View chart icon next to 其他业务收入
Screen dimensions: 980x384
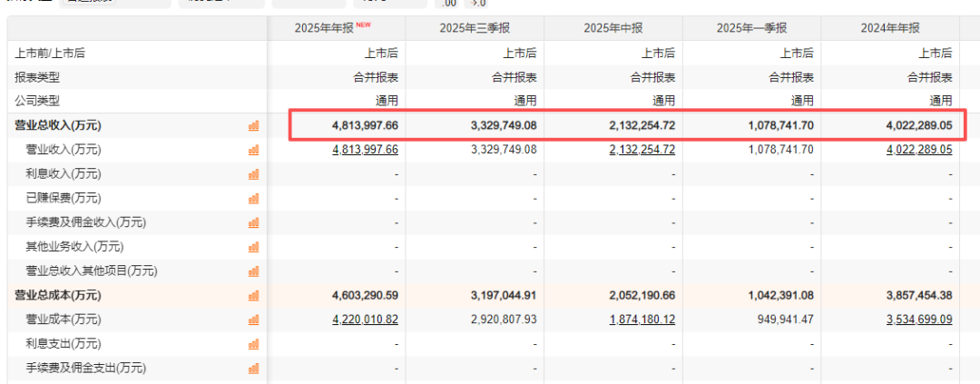tap(254, 247)
